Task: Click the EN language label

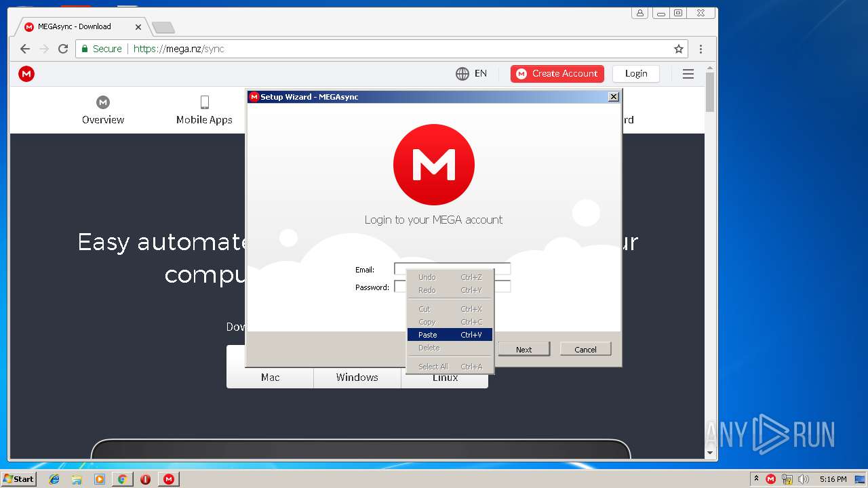Action: pos(481,74)
